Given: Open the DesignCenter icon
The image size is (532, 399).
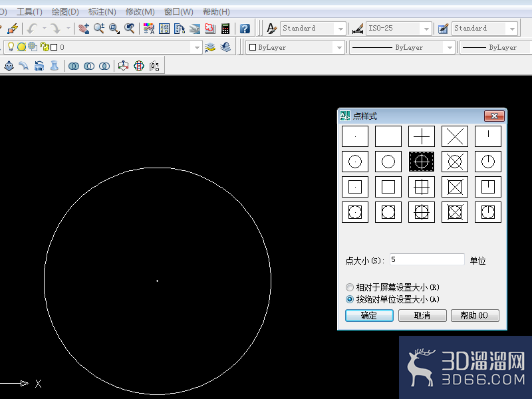Looking at the screenshot, I should click(164, 28).
